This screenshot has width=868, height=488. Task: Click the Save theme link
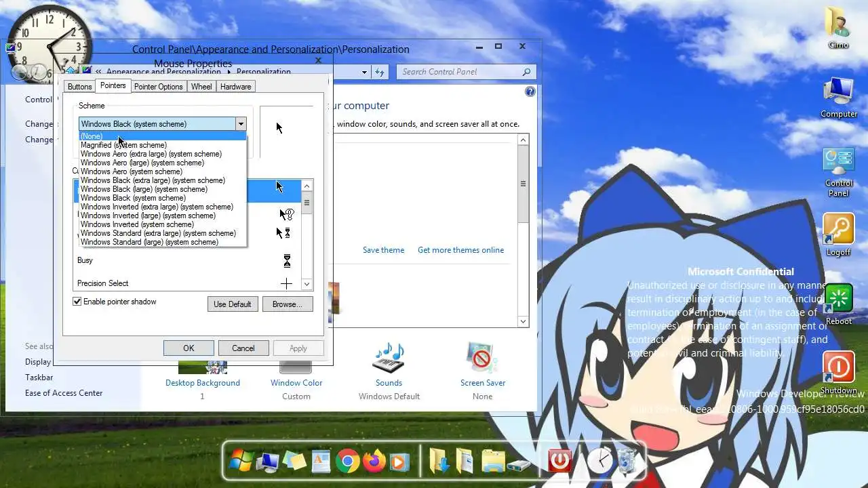(x=383, y=250)
